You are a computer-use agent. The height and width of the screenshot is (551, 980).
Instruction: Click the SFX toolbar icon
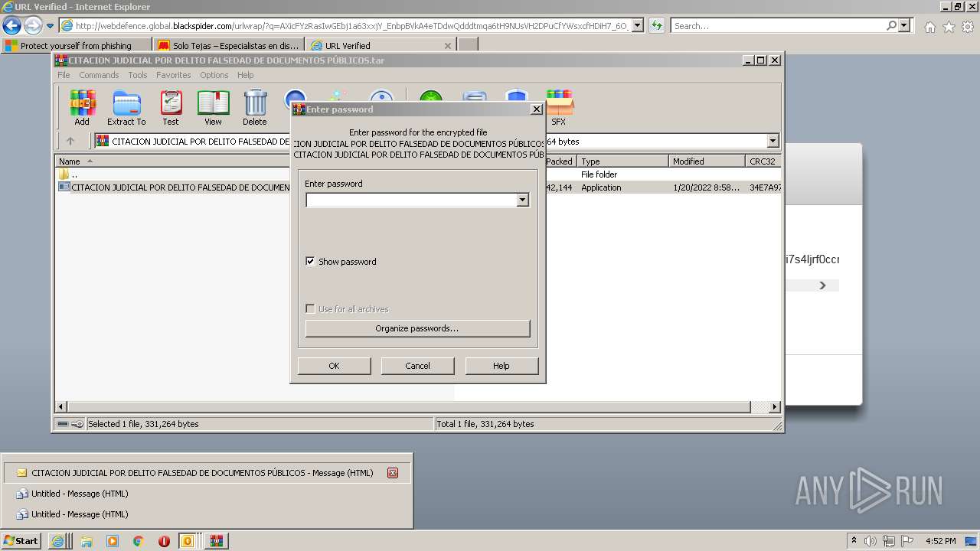coord(559,107)
